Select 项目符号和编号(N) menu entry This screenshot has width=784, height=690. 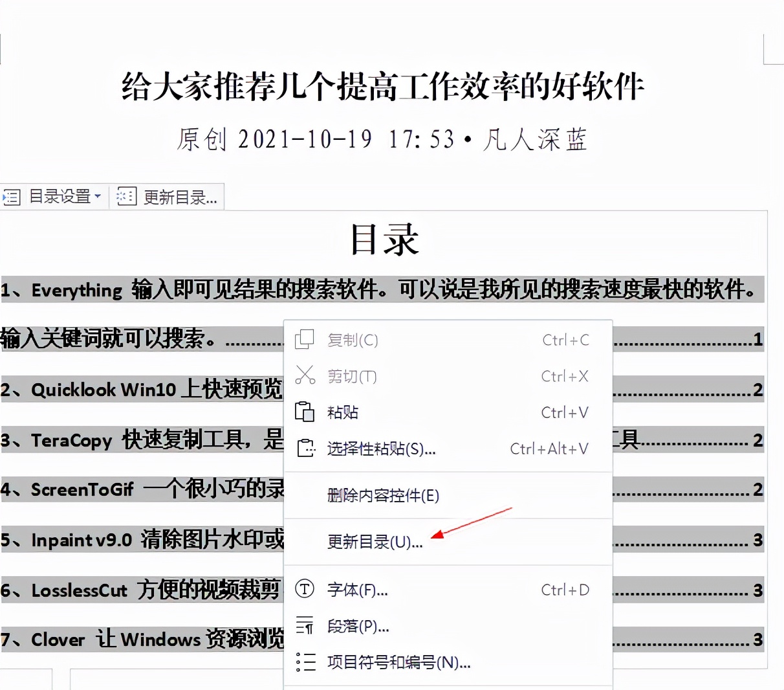(398, 662)
